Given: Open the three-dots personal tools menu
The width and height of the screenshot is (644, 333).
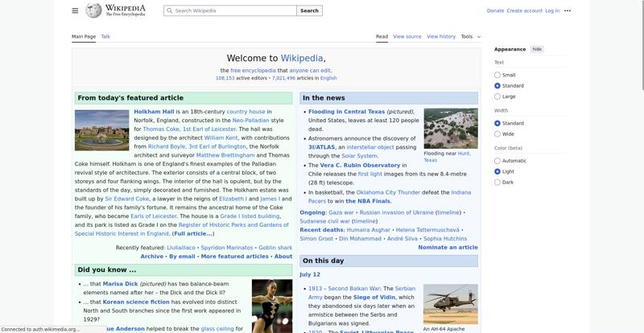Looking at the screenshot, I should (x=568, y=10).
